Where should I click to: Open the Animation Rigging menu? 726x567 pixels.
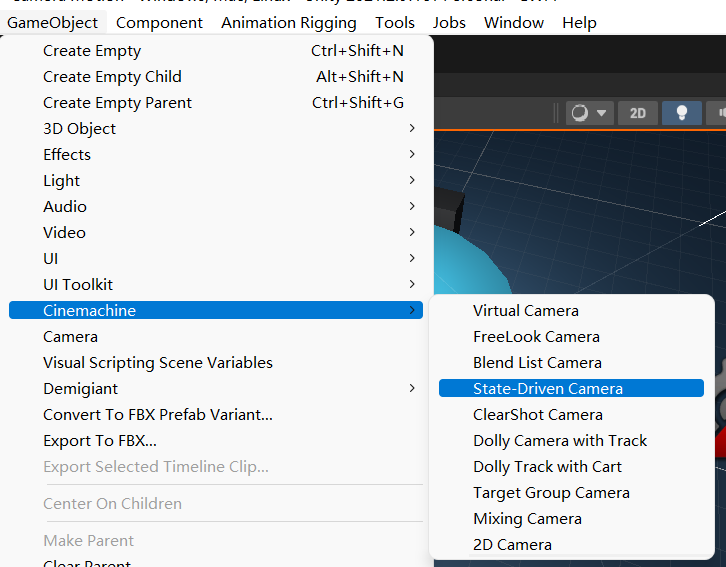pos(289,22)
